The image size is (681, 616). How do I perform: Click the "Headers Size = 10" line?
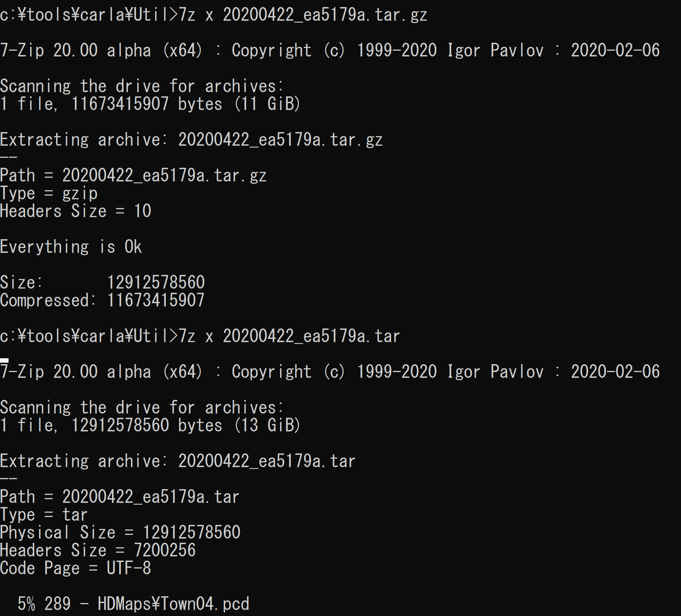(76, 211)
